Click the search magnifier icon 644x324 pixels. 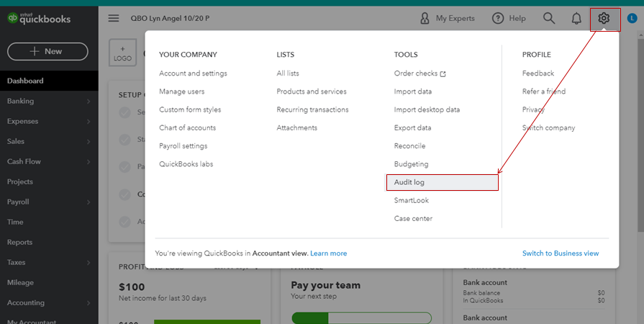tap(549, 18)
